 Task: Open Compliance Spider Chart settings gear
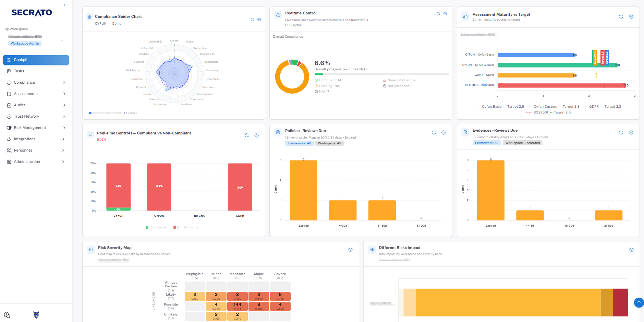[x=259, y=20]
